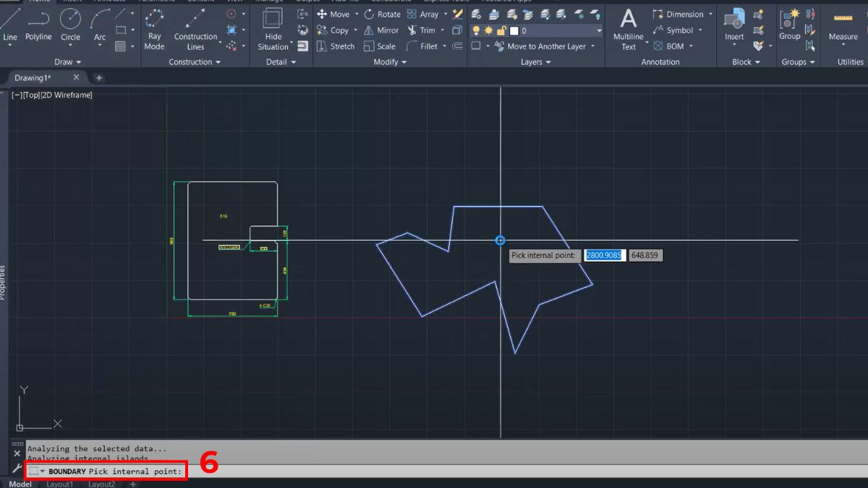
Task: Expand the Detail panel
Action: point(281,62)
